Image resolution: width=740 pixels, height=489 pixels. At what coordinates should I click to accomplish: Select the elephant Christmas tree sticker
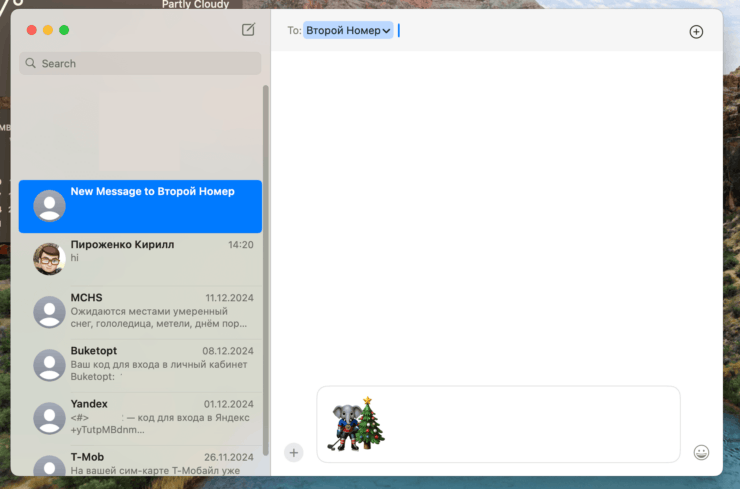tap(358, 423)
